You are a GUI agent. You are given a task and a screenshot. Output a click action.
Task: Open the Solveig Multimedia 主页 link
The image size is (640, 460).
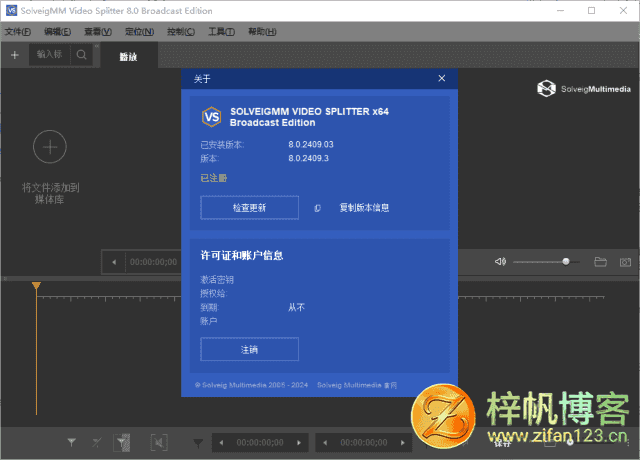(357, 385)
